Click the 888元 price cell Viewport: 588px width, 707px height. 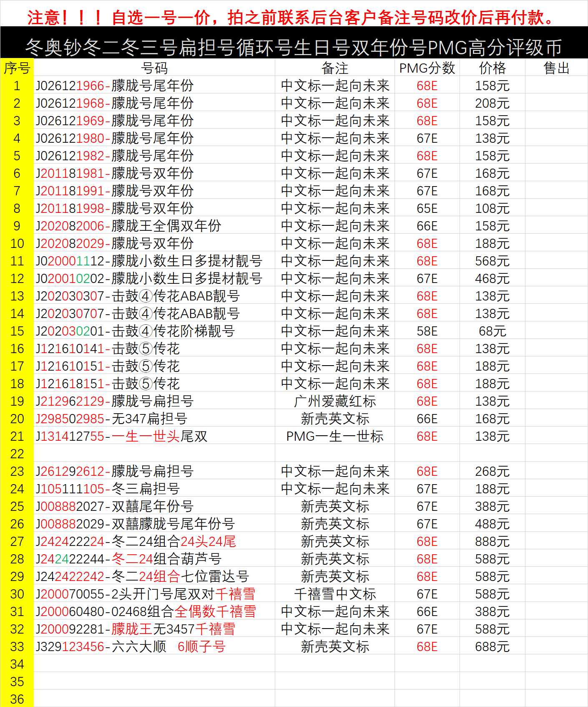pyautogui.click(x=492, y=541)
